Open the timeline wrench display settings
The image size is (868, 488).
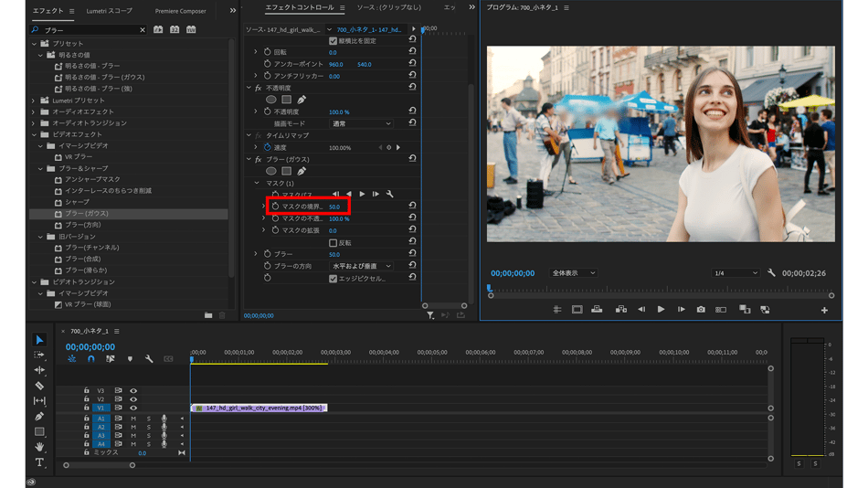click(x=149, y=359)
